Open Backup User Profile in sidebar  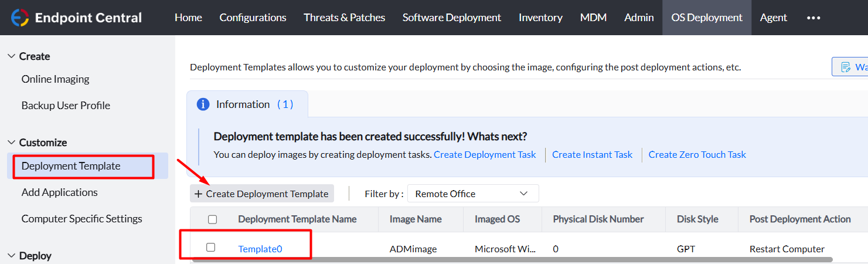tap(66, 106)
